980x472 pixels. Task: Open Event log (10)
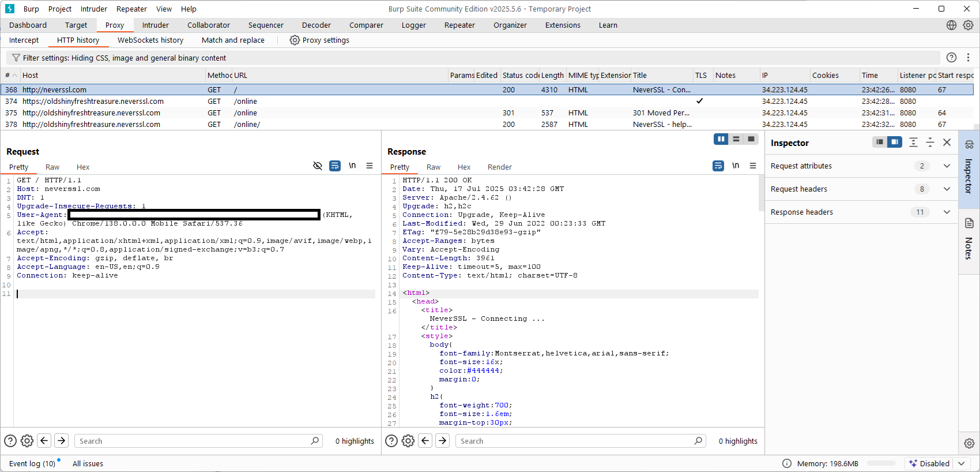point(32,463)
